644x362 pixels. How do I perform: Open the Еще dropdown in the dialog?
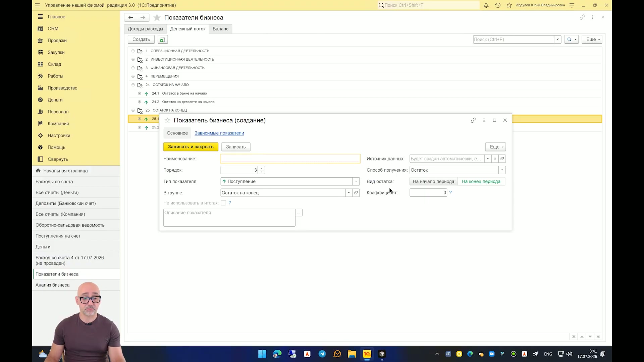coord(495,147)
